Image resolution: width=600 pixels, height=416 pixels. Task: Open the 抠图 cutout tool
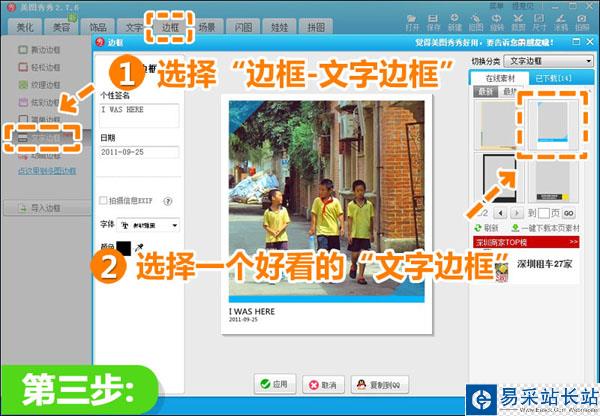tap(476, 23)
